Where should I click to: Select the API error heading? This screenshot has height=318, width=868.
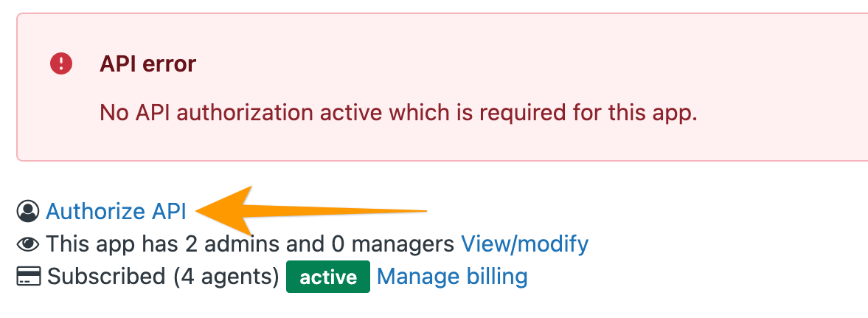click(147, 64)
